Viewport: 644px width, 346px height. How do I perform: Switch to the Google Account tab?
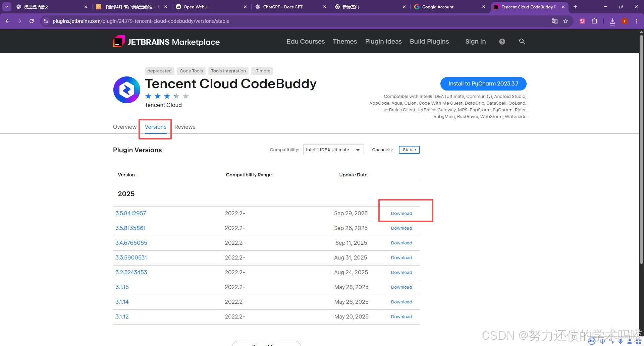pos(449,7)
